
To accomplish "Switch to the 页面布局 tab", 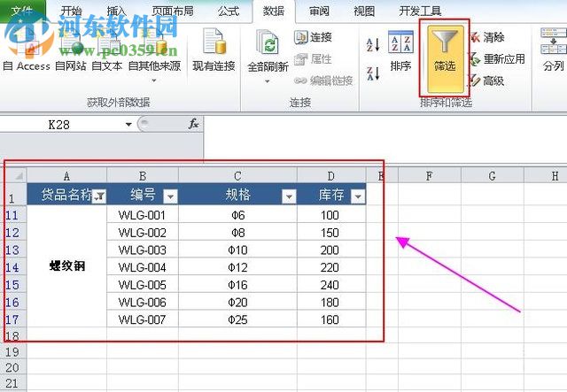I will click(173, 12).
